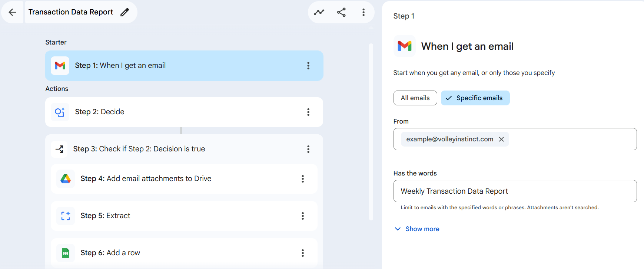
Task: Open the top-bar three-dot overflow menu
Action: 364,12
